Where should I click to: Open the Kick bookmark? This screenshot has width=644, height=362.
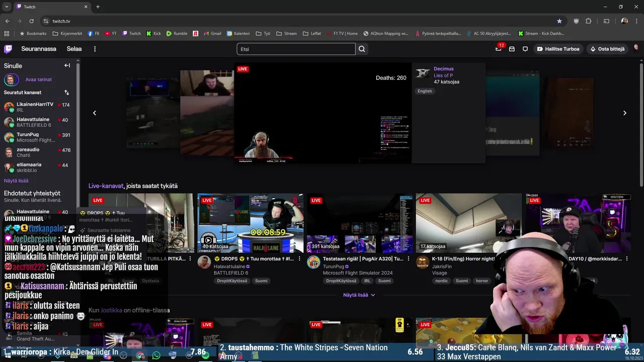click(153, 34)
